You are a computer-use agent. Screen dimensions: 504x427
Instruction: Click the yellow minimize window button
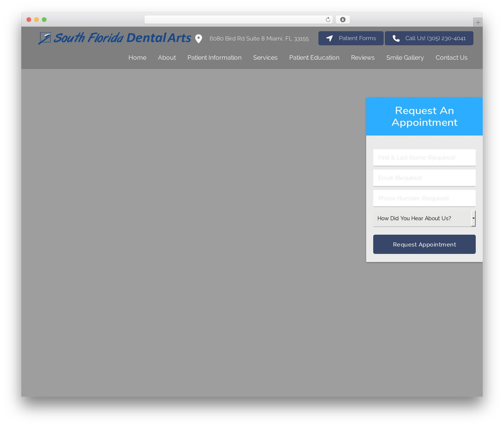pyautogui.click(x=37, y=20)
